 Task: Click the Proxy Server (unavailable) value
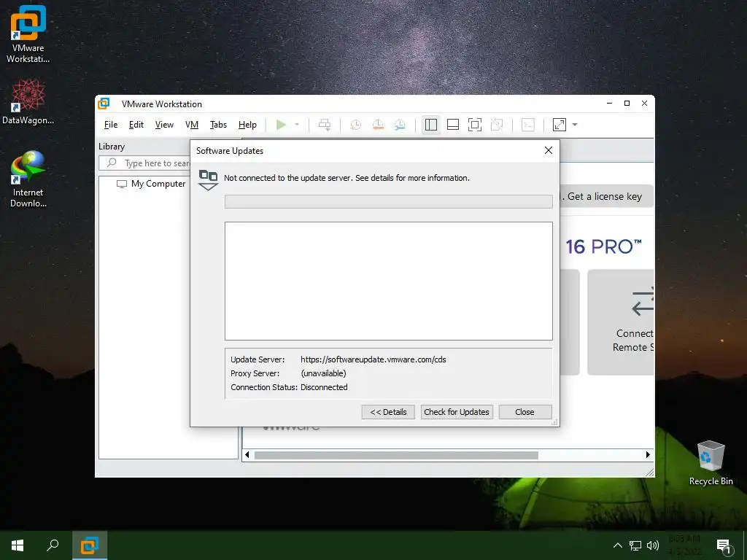tap(323, 373)
